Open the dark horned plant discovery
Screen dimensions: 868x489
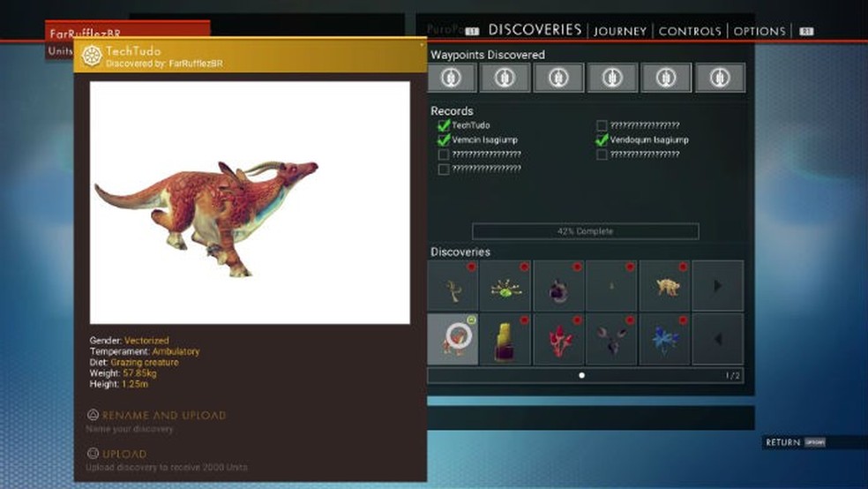611,339
